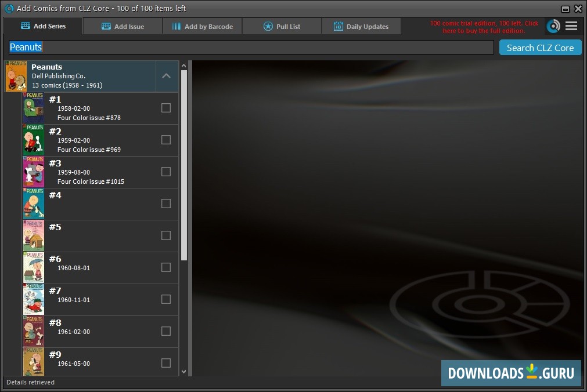
Task: Click the date '1960-11-01'
Action: pyautogui.click(x=74, y=300)
